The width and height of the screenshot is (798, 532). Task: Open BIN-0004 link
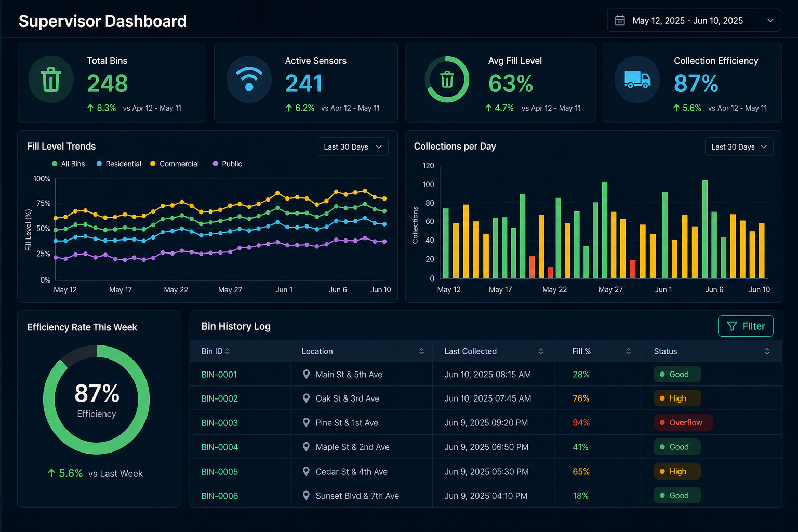[220, 447]
